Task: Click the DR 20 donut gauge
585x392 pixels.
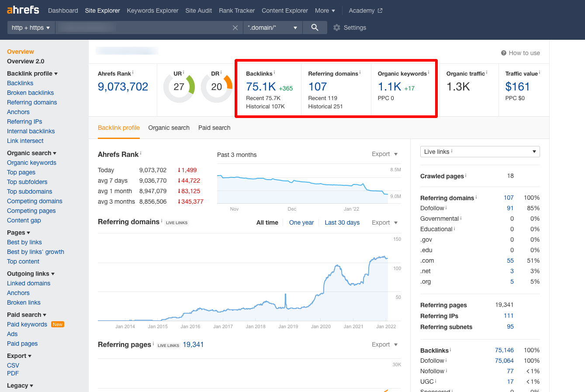Action: tap(217, 87)
